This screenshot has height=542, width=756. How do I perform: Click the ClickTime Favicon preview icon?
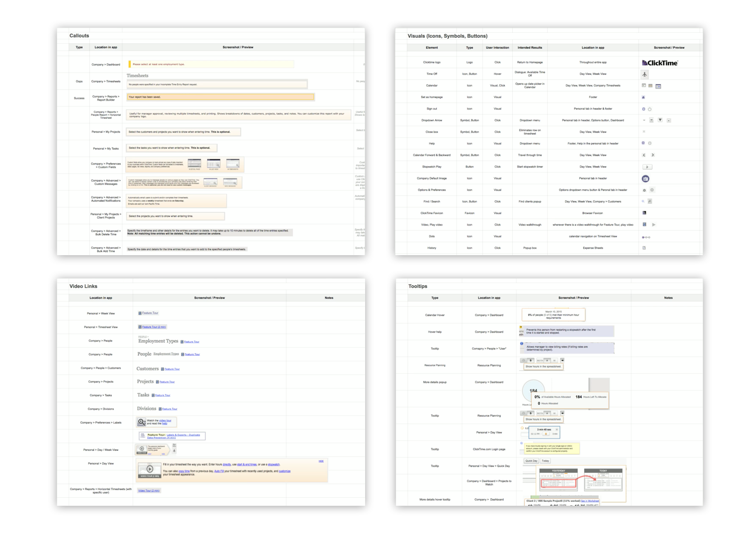pyautogui.click(x=644, y=213)
